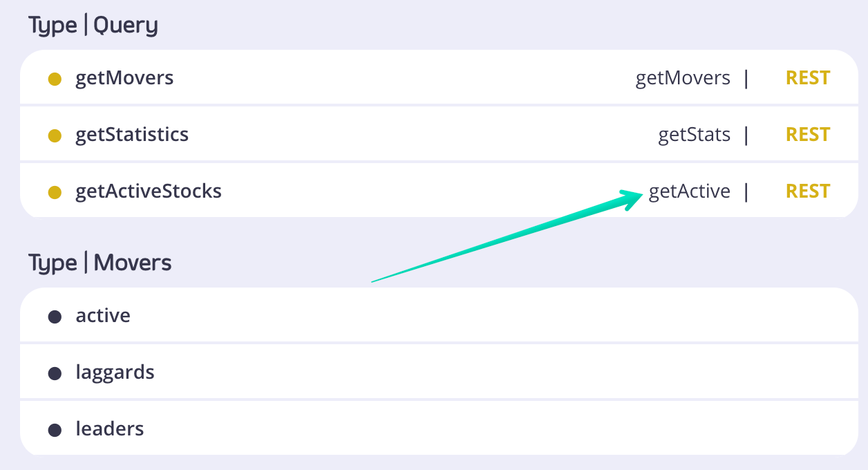Select the getStatistics query field name
This screenshot has height=470, width=868.
[132, 135]
